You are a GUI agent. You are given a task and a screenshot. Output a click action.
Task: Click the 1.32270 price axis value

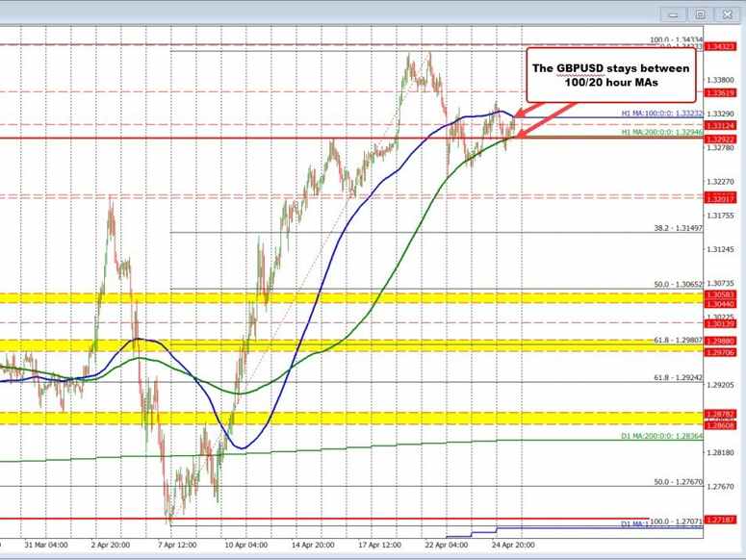point(720,182)
